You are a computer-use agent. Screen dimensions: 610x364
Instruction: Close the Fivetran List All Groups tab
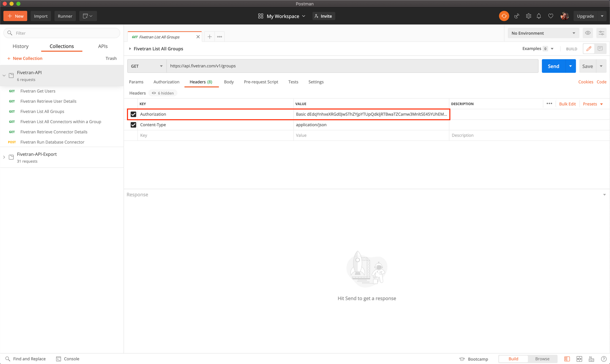pos(198,37)
